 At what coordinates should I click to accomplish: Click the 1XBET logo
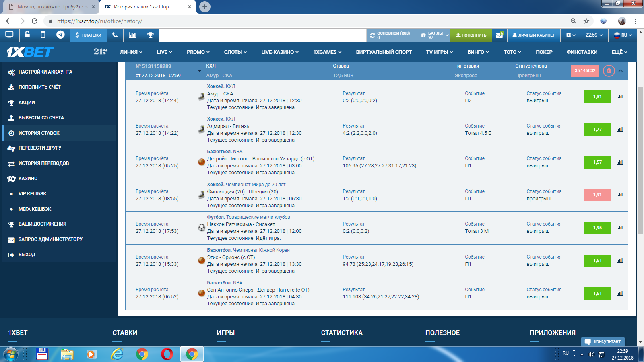tap(30, 52)
